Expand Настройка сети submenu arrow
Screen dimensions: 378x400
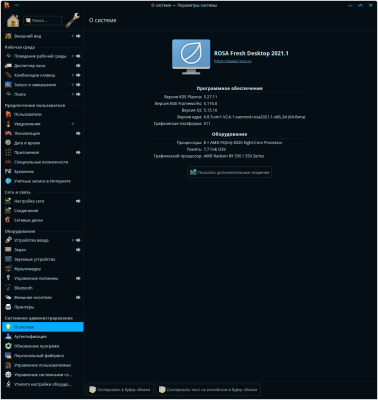click(x=78, y=201)
